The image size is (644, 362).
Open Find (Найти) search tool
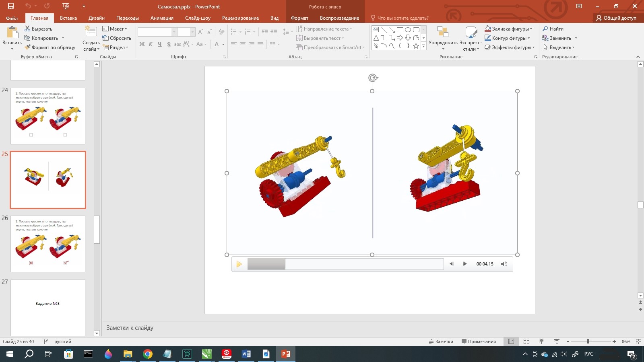pyautogui.click(x=553, y=29)
